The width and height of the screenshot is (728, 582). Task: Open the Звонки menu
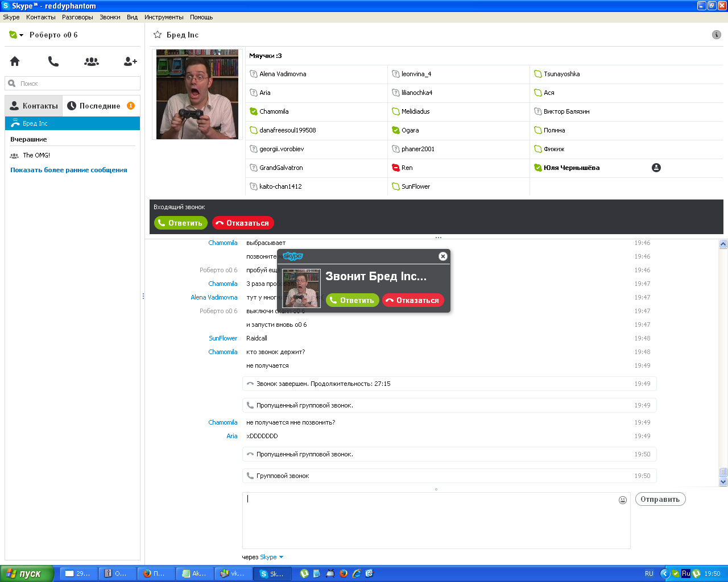point(110,17)
